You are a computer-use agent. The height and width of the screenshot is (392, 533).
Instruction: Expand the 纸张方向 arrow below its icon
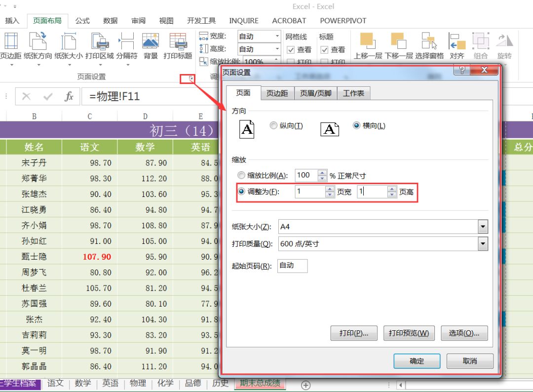[38, 65]
